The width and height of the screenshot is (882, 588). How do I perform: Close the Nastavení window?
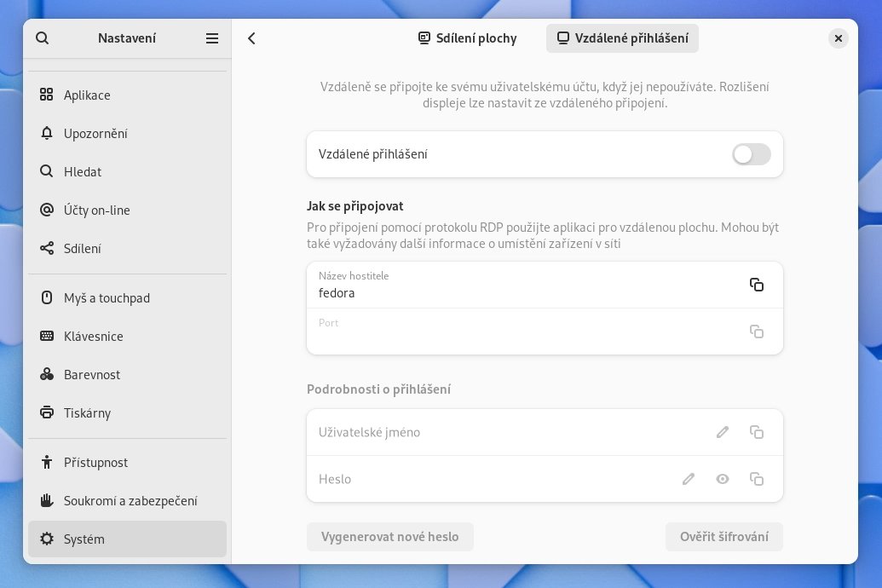[839, 38]
